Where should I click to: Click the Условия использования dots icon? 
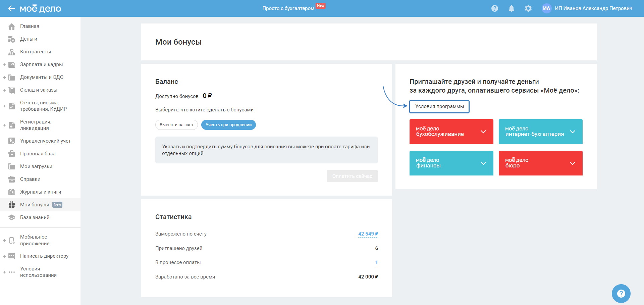[12, 272]
